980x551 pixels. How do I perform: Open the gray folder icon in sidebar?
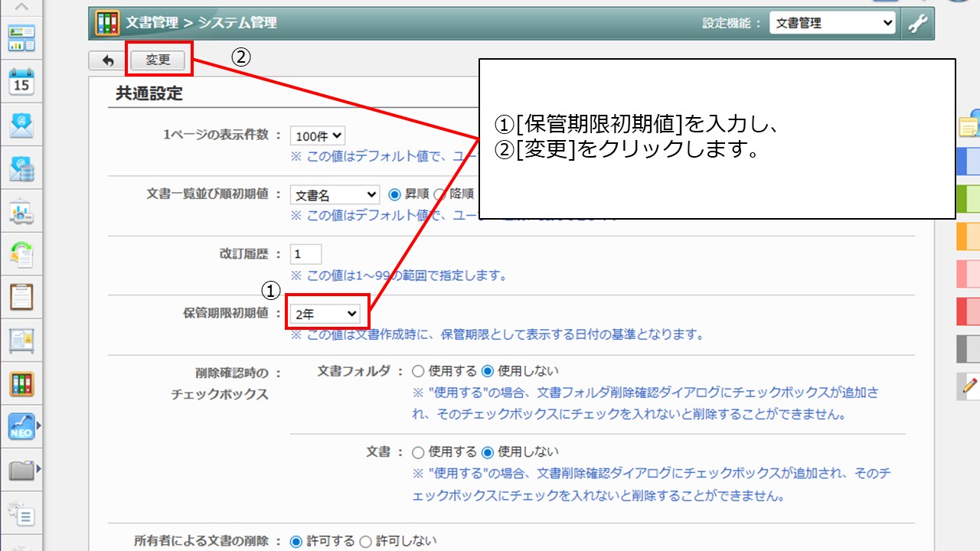21,470
